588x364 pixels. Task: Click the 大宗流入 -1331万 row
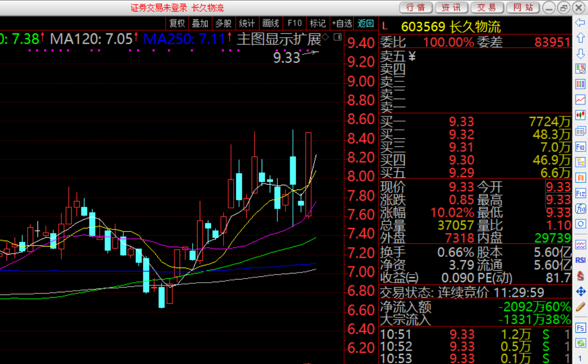point(475,319)
